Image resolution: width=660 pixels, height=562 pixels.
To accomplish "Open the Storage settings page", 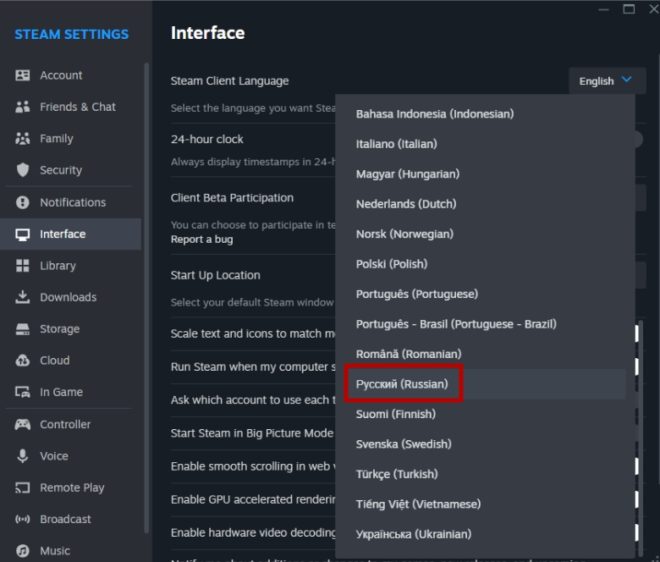I will [71, 329].
